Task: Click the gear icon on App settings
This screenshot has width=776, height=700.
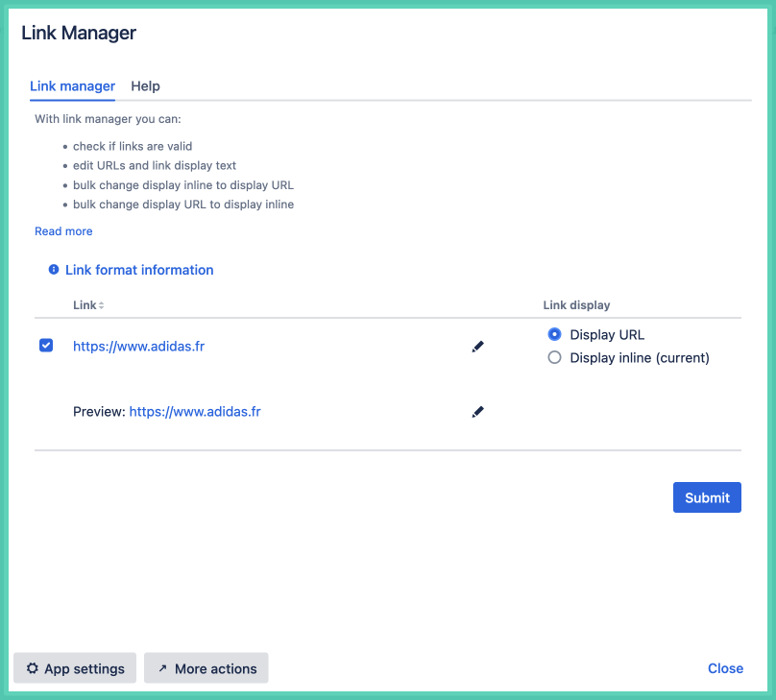Action: (33, 668)
